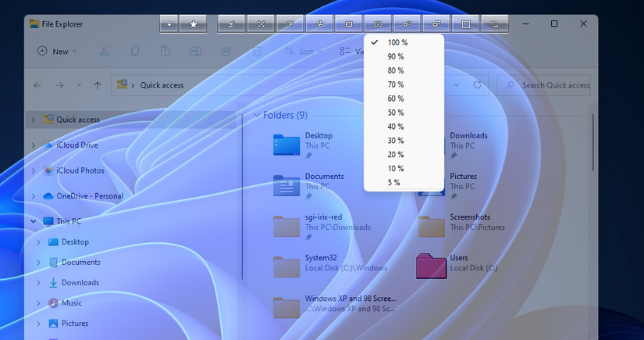Click the circular-arrow title button

pyautogui.click(x=319, y=24)
